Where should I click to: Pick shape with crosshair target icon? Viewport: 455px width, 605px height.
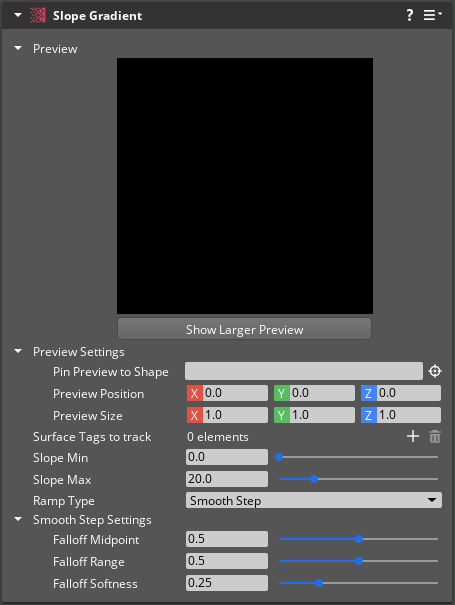coord(435,371)
